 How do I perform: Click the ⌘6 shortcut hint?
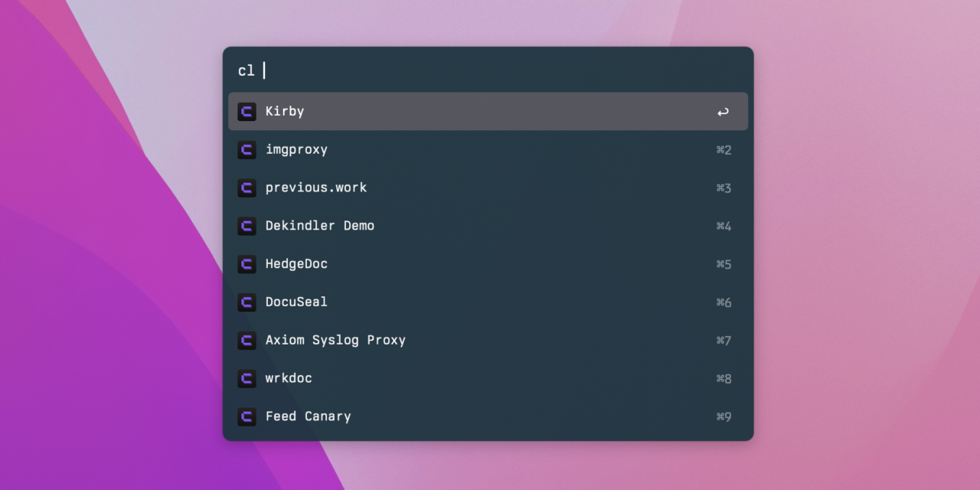(724, 302)
